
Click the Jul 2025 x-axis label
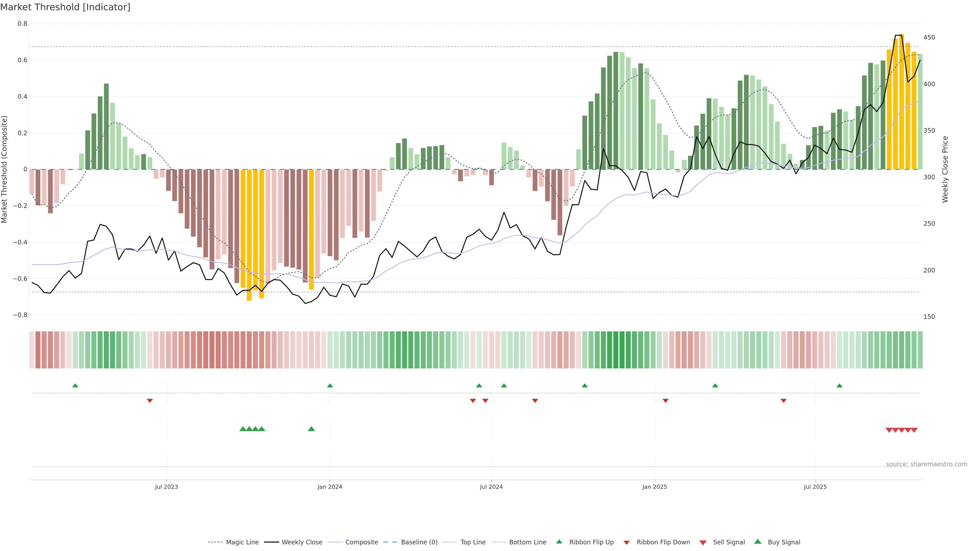click(x=815, y=487)
